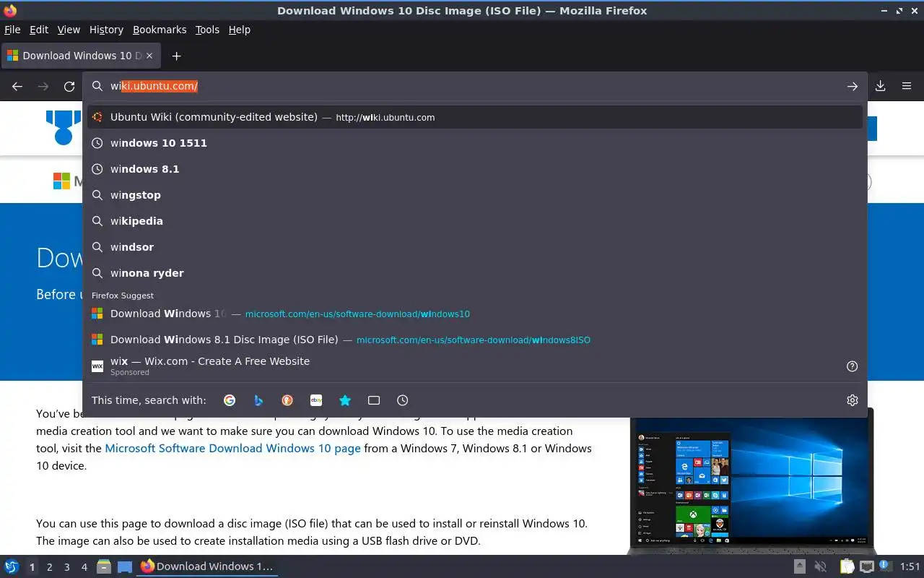Click the removable media eject tray icon
Image resolution: width=924 pixels, height=578 pixels.
click(800, 566)
